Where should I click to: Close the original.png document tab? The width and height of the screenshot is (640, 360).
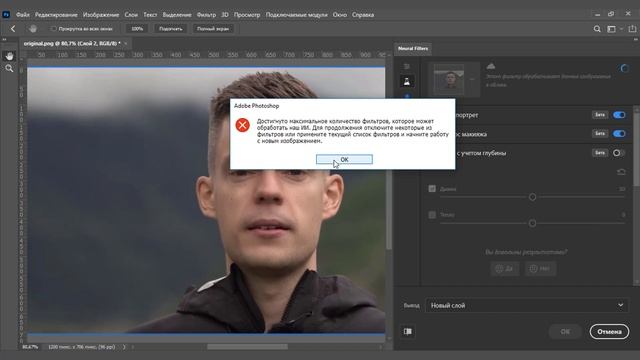pos(125,43)
